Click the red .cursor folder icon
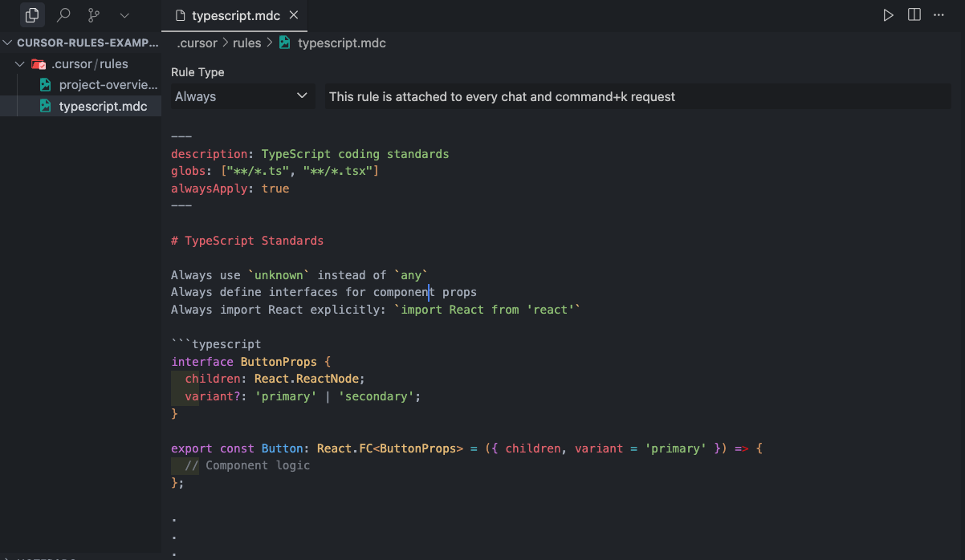Screen dimensions: 965x560 tap(38, 64)
